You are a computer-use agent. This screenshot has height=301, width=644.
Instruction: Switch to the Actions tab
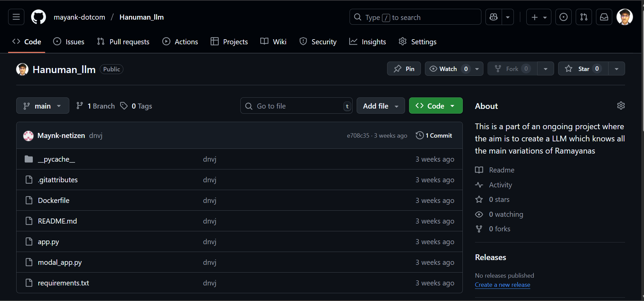coord(180,42)
